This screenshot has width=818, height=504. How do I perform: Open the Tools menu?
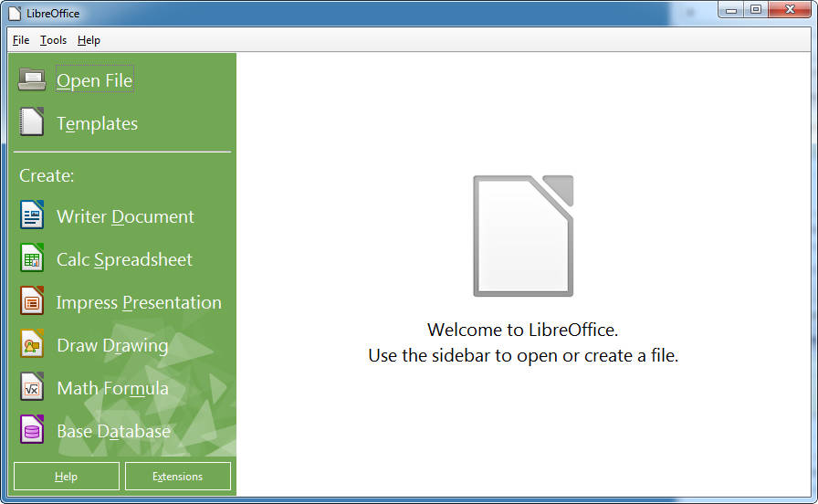[x=53, y=40]
